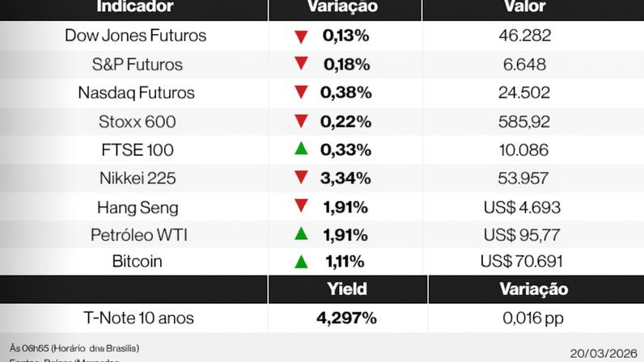Viewport: 644px width, 362px height.
Task: Click the green up arrow for FTSE 100
Action: 301,149
